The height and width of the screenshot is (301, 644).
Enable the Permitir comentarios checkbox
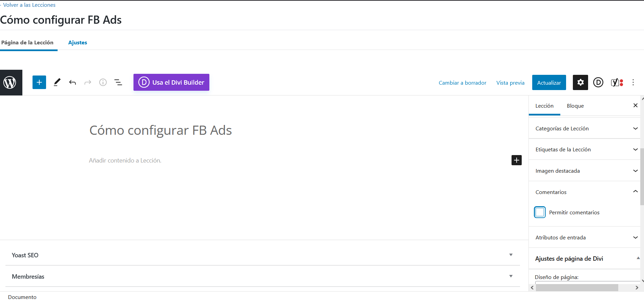[x=540, y=212]
